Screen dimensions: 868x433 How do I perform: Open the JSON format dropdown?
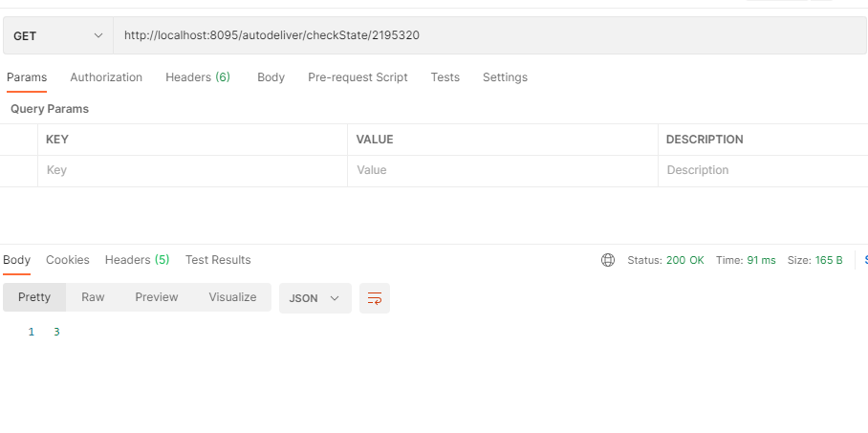315,298
